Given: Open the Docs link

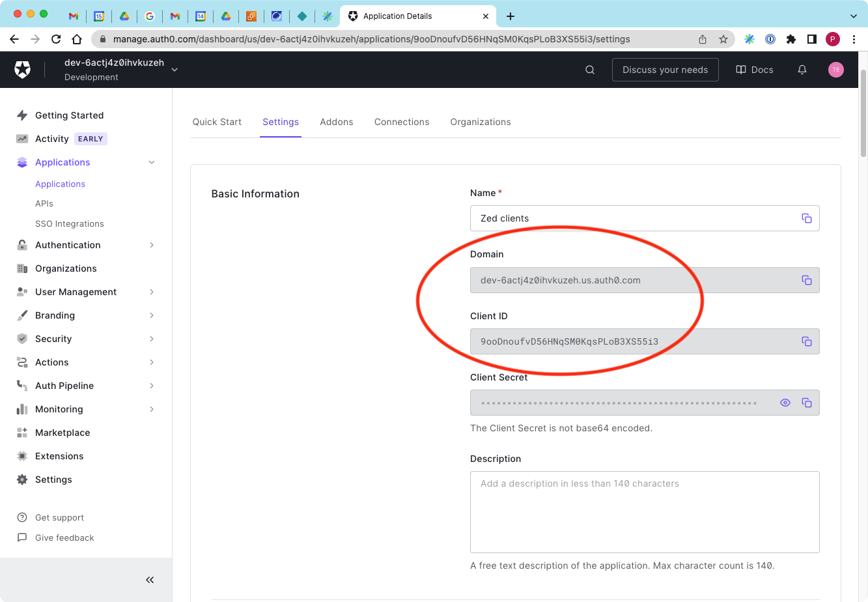Looking at the screenshot, I should tap(754, 70).
